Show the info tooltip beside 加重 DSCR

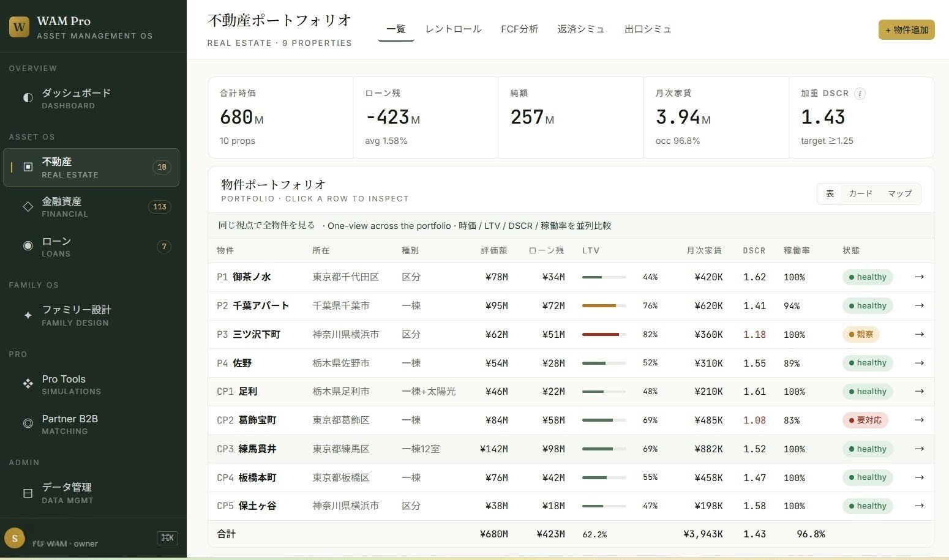pyautogui.click(x=860, y=94)
